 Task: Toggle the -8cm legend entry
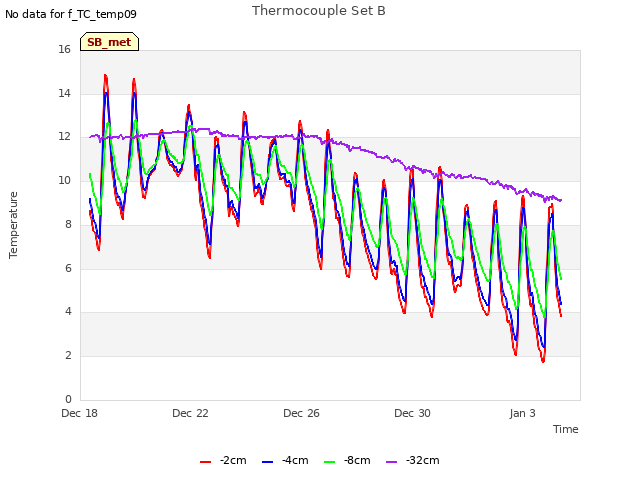pos(347,460)
